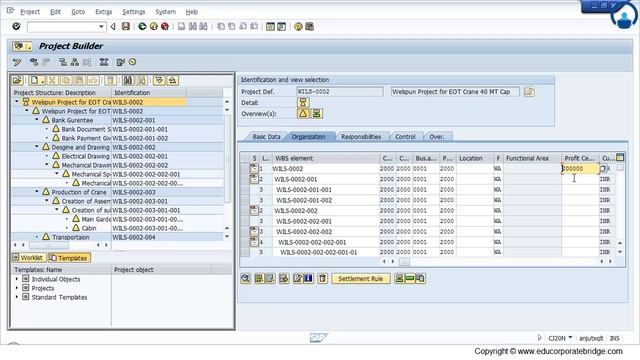The width and height of the screenshot is (640, 360).
Task: Switch to the Responsibilities tab
Action: [x=361, y=137]
